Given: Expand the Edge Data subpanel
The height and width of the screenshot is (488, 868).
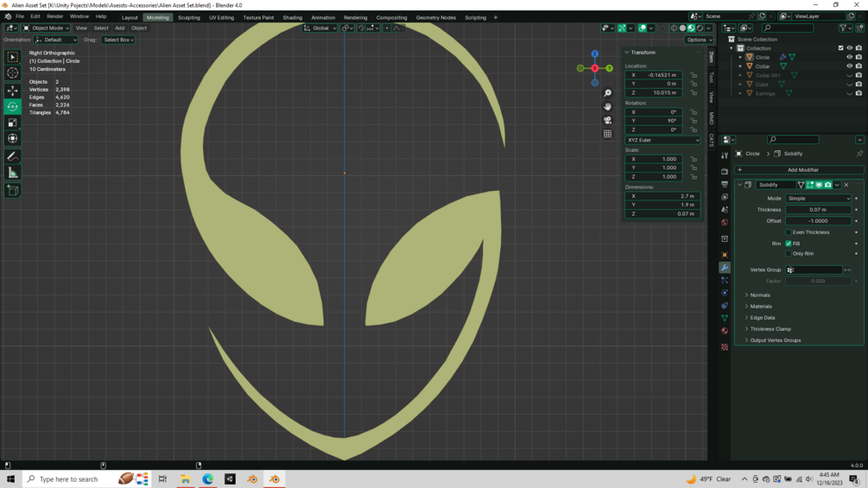Looking at the screenshot, I should click(x=762, y=318).
